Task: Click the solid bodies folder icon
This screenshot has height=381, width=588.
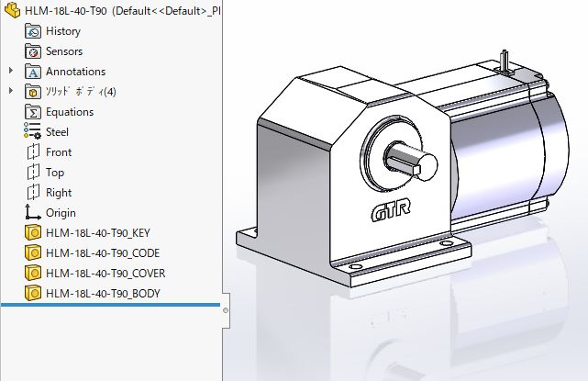Action: click(x=33, y=92)
